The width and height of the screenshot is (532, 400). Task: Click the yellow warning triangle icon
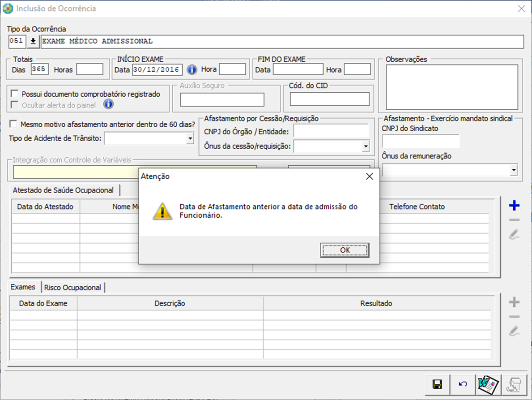(x=162, y=211)
